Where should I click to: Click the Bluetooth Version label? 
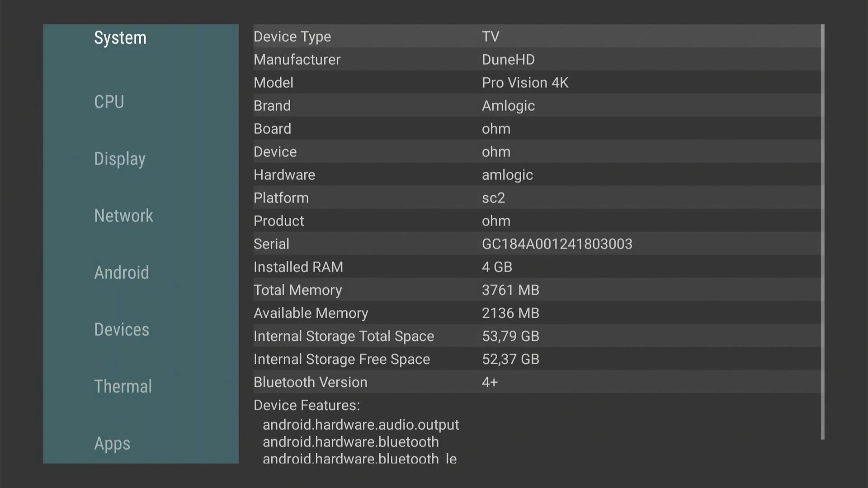click(x=311, y=382)
